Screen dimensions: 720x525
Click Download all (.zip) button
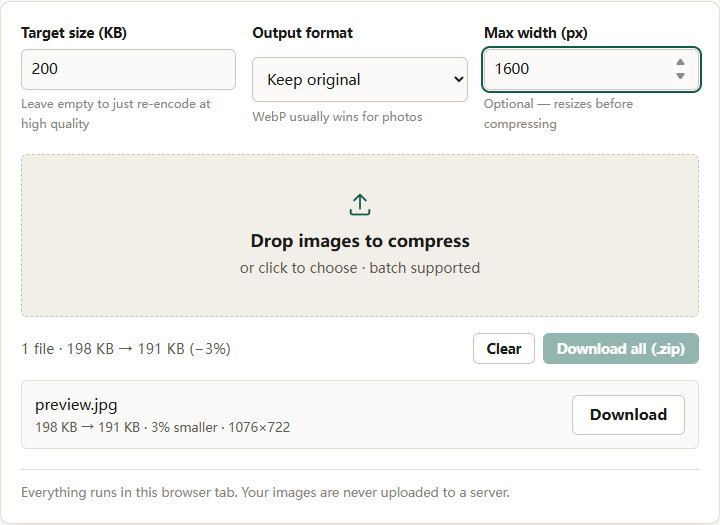click(x=621, y=349)
